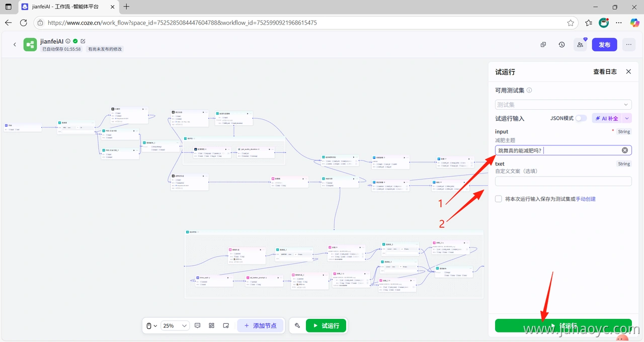Click the 发布 publish button
Image resolution: width=644 pixels, height=342 pixels.
[604, 44]
